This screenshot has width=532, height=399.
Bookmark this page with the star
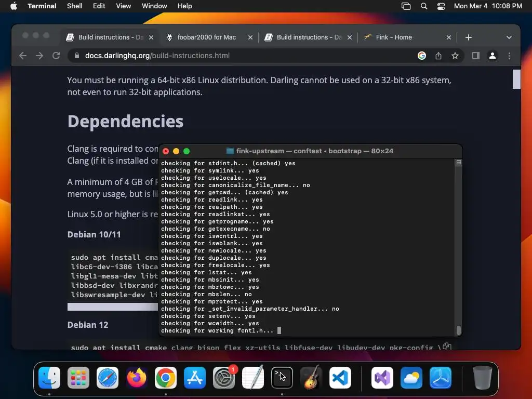point(455,56)
